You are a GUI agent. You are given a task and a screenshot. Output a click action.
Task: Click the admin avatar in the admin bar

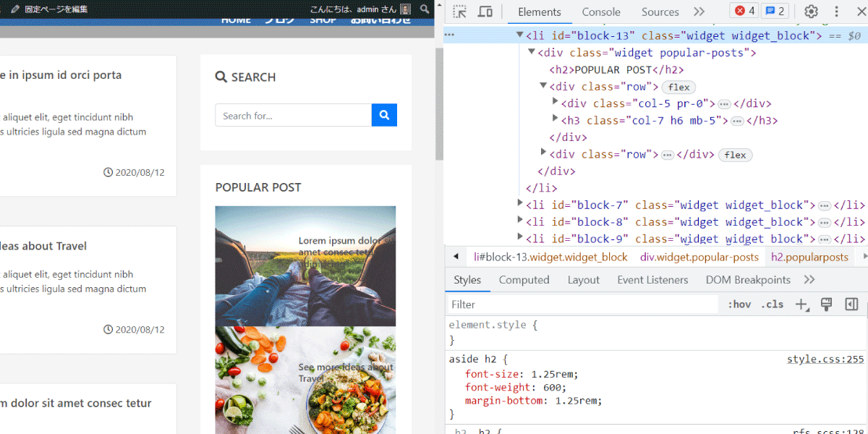pos(405,9)
